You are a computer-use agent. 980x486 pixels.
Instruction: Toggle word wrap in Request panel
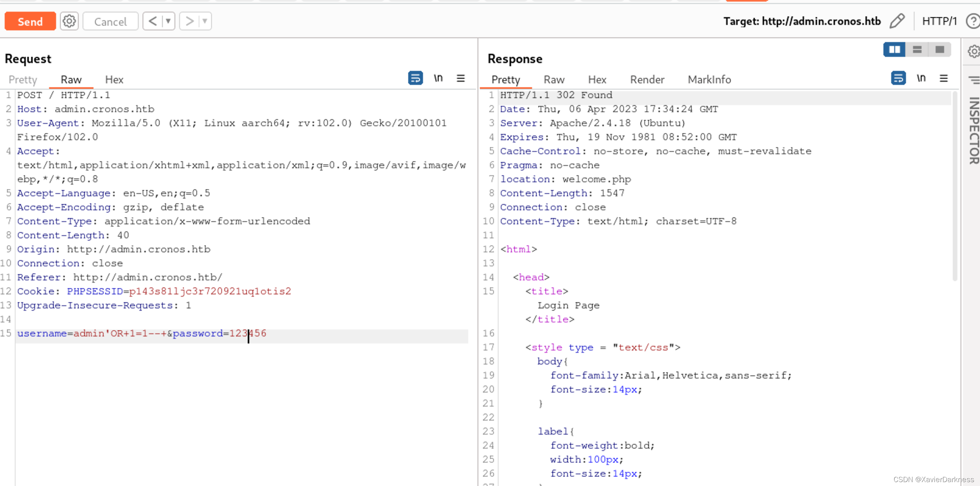click(x=415, y=78)
